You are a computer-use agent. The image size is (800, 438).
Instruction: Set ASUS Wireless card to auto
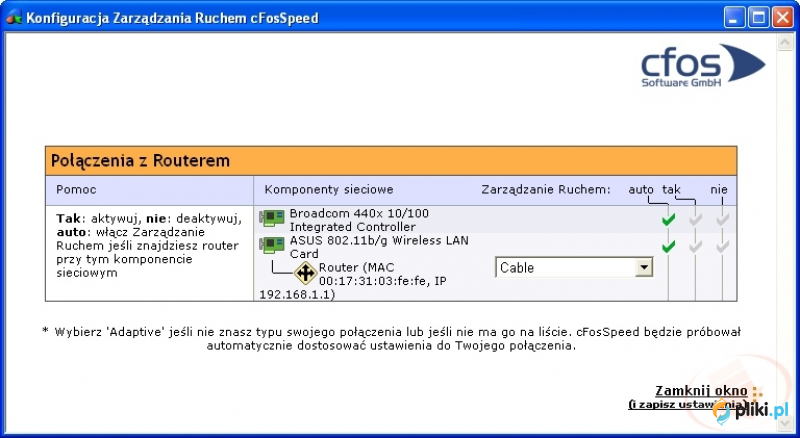(x=668, y=247)
